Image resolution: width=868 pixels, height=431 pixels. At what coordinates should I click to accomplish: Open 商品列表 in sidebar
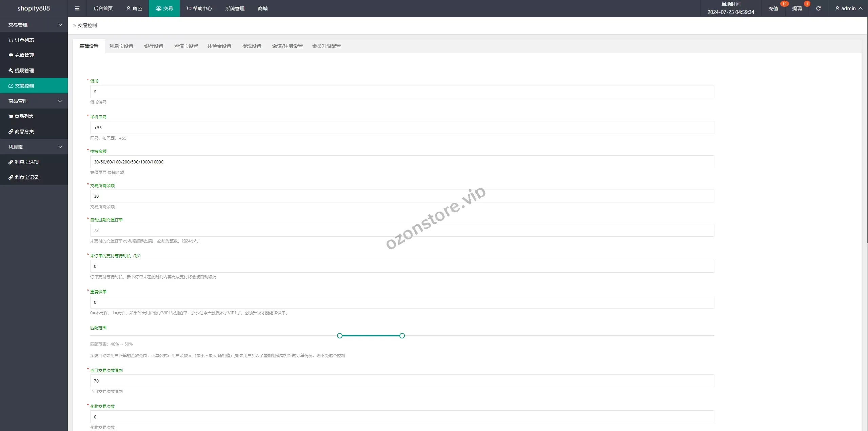click(24, 116)
